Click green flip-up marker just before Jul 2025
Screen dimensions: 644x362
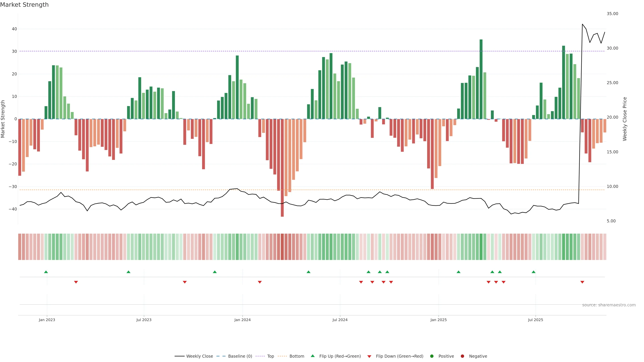533,272
